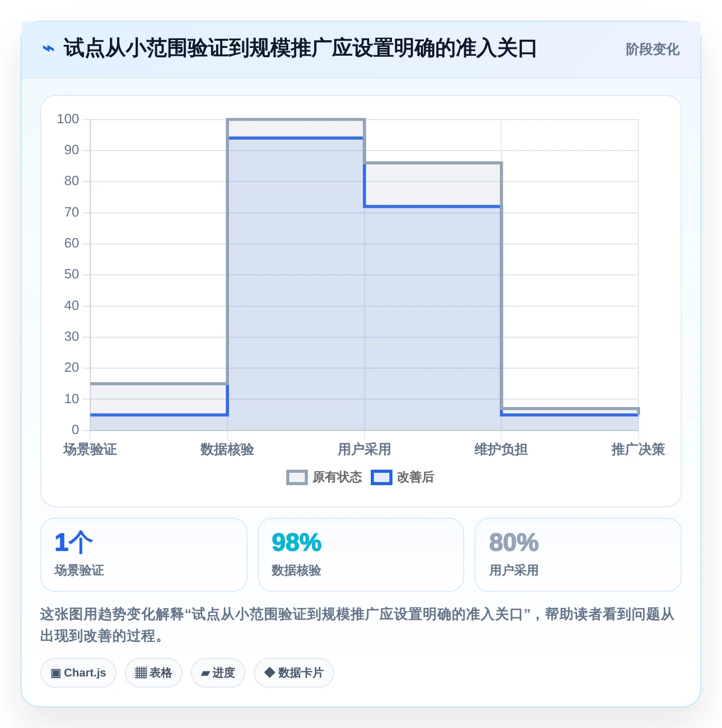
Task: Select the 表格 tag chip
Action: point(154,673)
